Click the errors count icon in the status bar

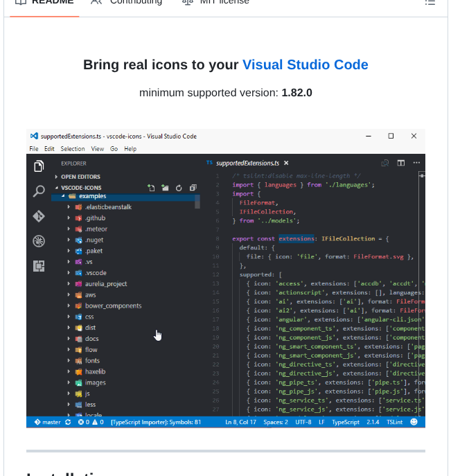(81, 422)
